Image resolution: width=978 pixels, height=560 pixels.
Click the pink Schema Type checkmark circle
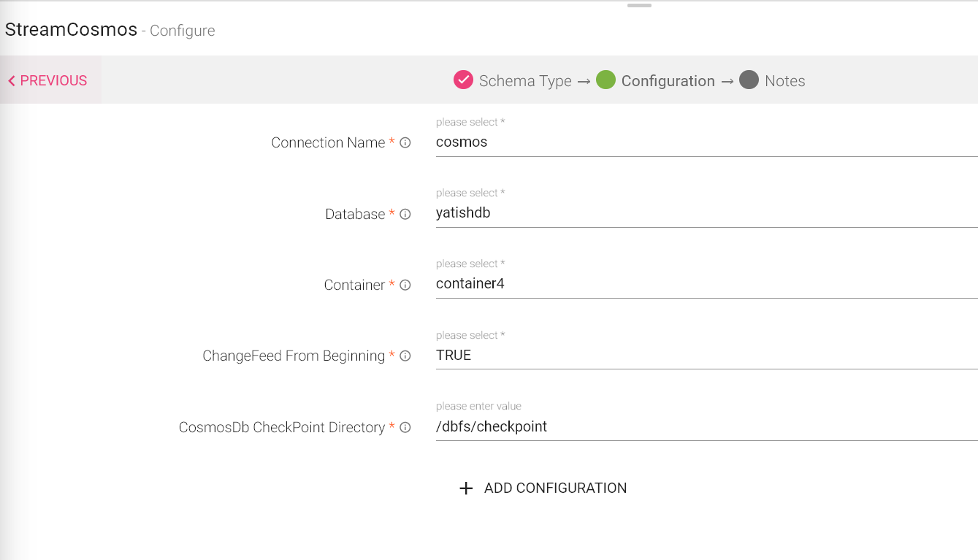pos(463,80)
